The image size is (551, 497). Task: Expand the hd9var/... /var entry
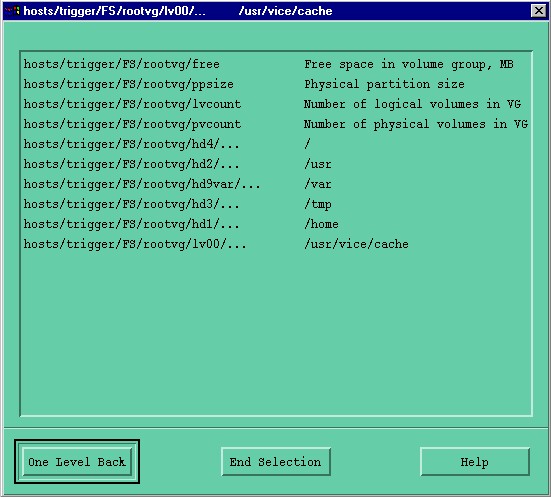tap(276, 184)
